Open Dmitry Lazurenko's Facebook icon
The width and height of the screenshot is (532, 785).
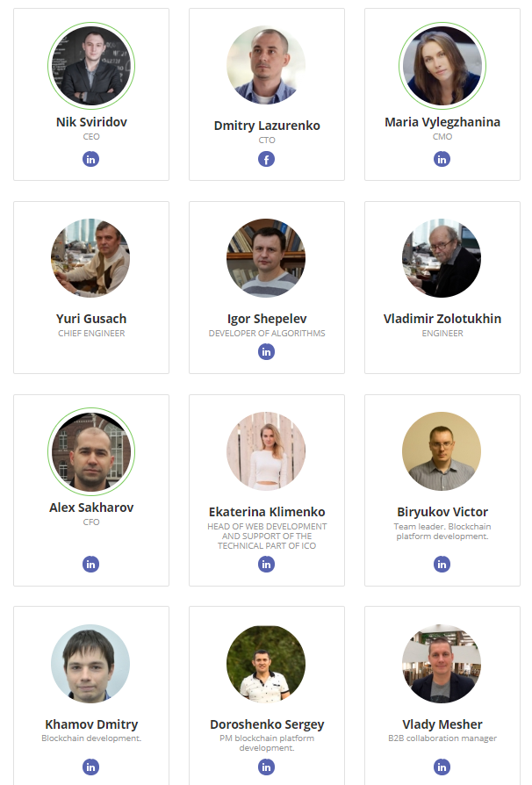point(266,159)
